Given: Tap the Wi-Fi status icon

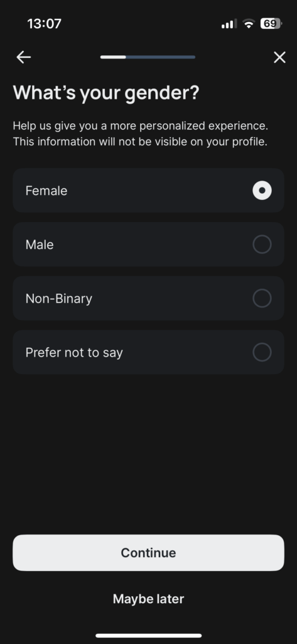Looking at the screenshot, I should pos(248,24).
